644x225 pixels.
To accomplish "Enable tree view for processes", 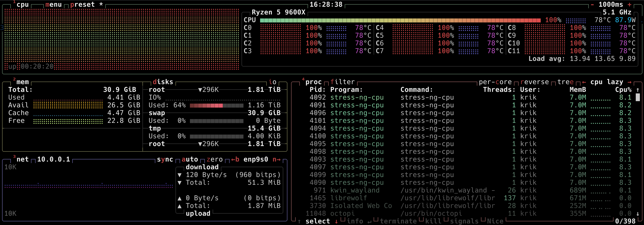I will tap(565, 82).
